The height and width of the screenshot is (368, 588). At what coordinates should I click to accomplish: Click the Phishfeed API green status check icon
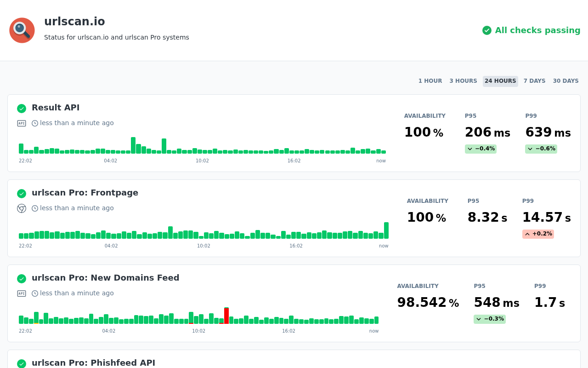[x=22, y=363]
